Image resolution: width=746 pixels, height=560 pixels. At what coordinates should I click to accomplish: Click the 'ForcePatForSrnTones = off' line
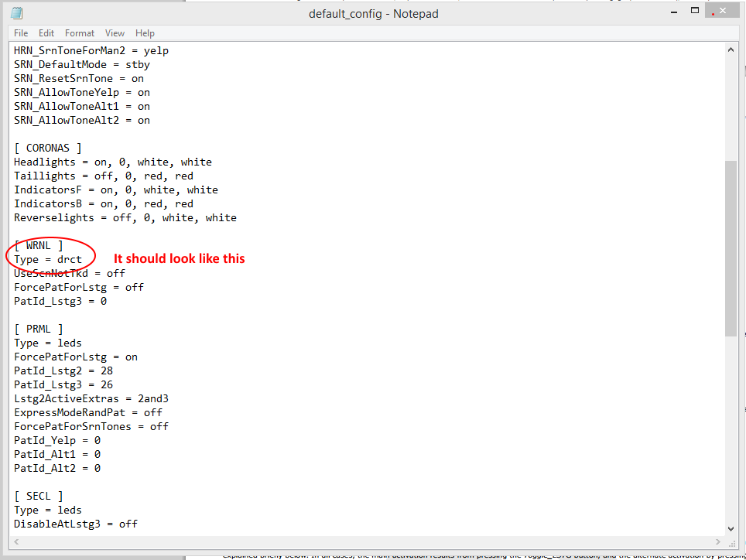[x=91, y=426]
